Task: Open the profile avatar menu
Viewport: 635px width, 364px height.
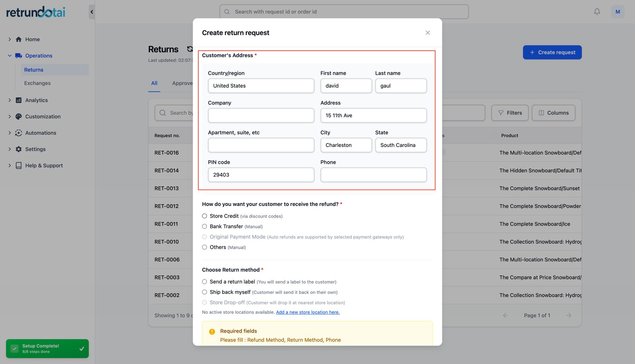Action: click(618, 11)
